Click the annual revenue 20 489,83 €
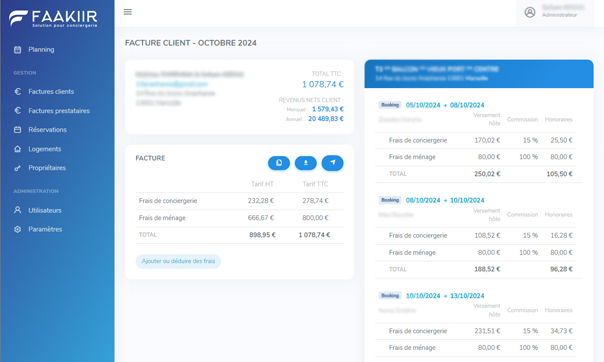Image resolution: width=604 pixels, height=362 pixels. click(326, 119)
